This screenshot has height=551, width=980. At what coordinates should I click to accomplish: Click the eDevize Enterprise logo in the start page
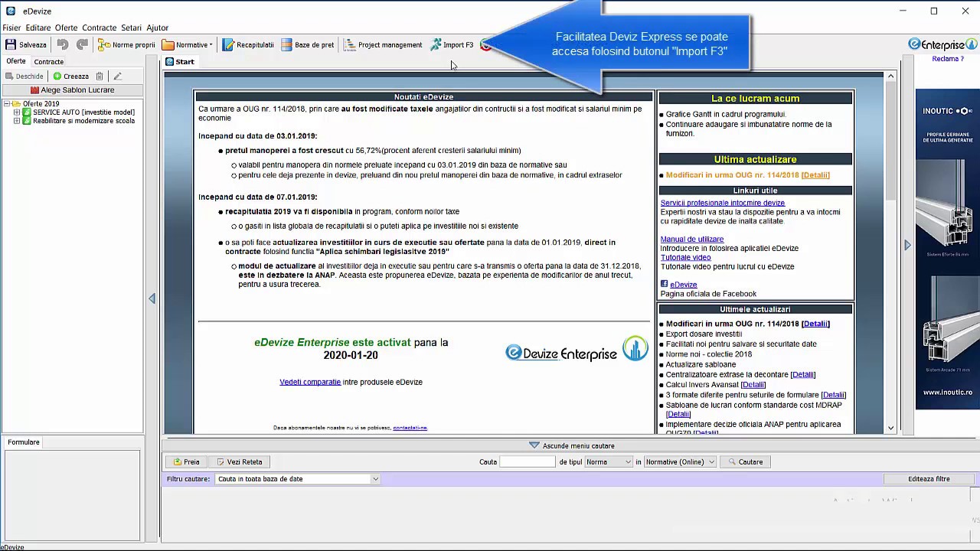point(577,350)
